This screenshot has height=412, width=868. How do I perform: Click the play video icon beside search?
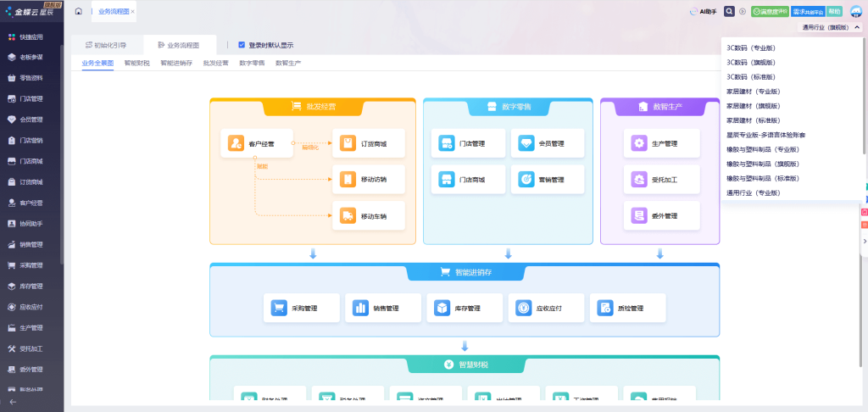coord(743,11)
